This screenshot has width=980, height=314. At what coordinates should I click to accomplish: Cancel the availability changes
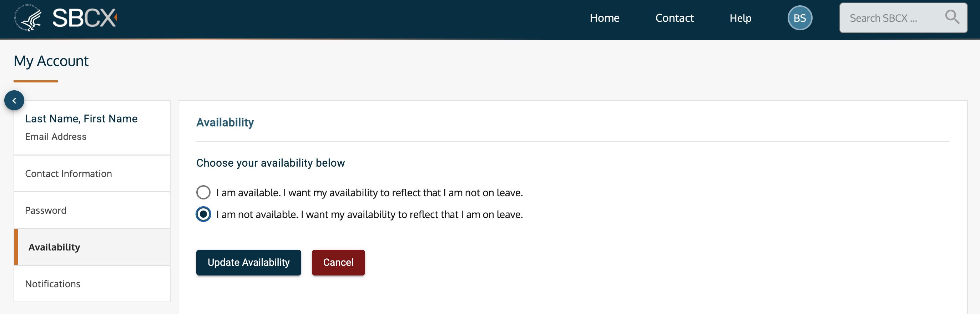pyautogui.click(x=338, y=262)
